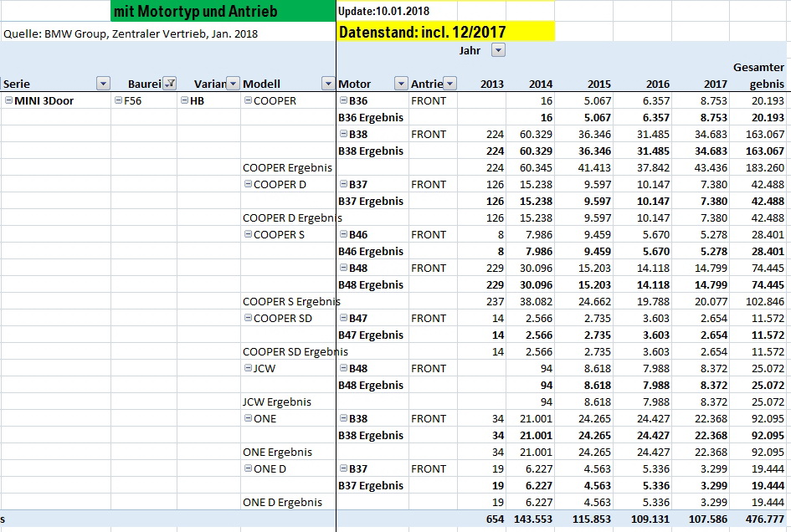The height and width of the screenshot is (532, 791).
Task: Select the 'Quelle: BMW Group, Zentraler Vertrieb' cell
Action: pyautogui.click(x=130, y=33)
